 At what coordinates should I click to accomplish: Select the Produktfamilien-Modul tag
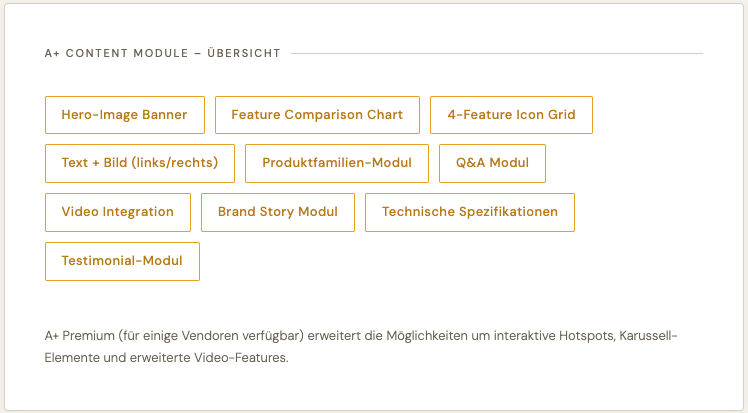(x=337, y=163)
